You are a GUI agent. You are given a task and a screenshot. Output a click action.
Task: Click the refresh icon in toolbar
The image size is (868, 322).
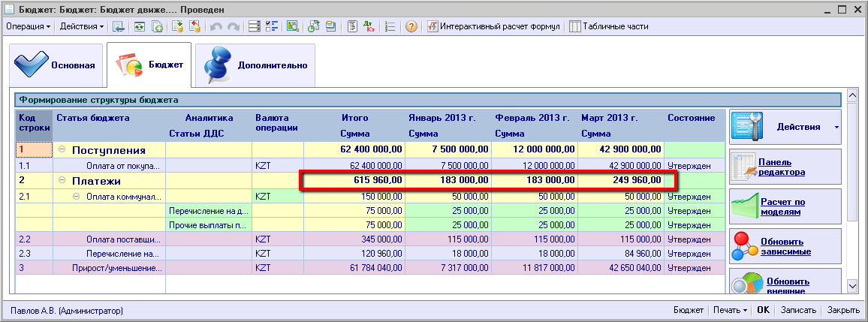140,26
